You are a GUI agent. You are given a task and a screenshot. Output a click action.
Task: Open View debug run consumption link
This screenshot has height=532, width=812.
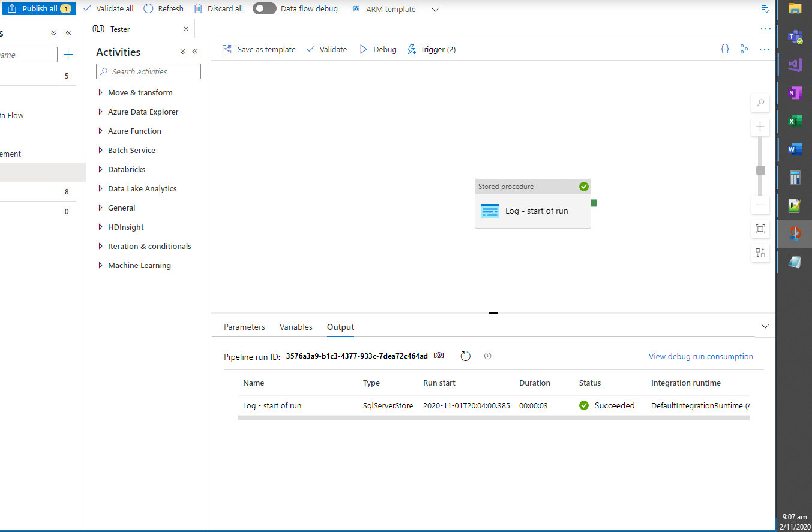(x=700, y=357)
